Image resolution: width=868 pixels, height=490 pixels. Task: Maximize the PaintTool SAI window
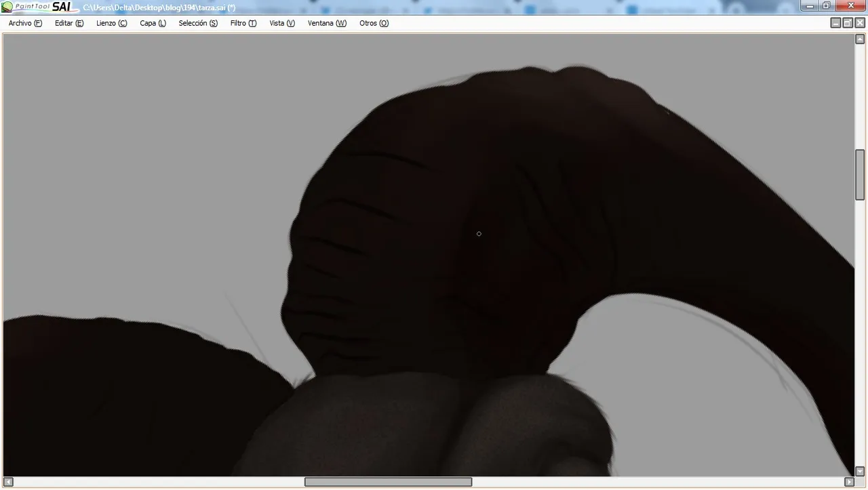827,5
